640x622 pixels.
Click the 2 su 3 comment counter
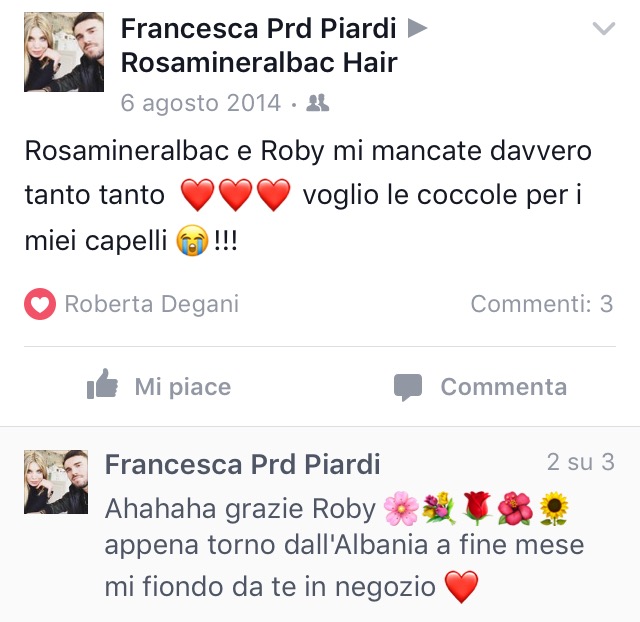click(x=580, y=462)
